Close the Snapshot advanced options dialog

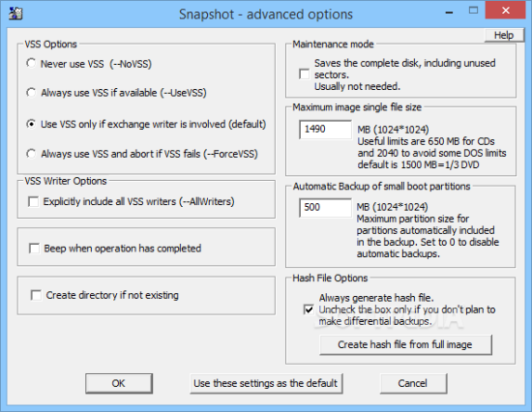506,11
